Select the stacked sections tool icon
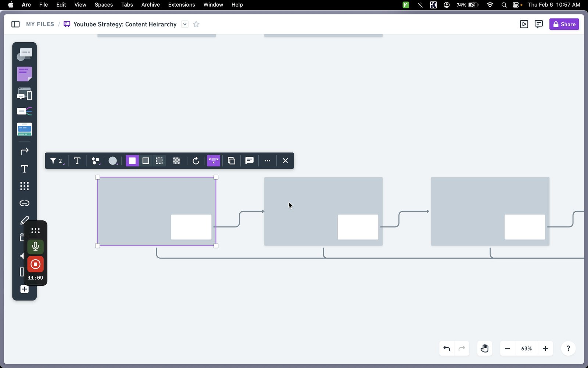588x368 pixels. tap(24, 129)
